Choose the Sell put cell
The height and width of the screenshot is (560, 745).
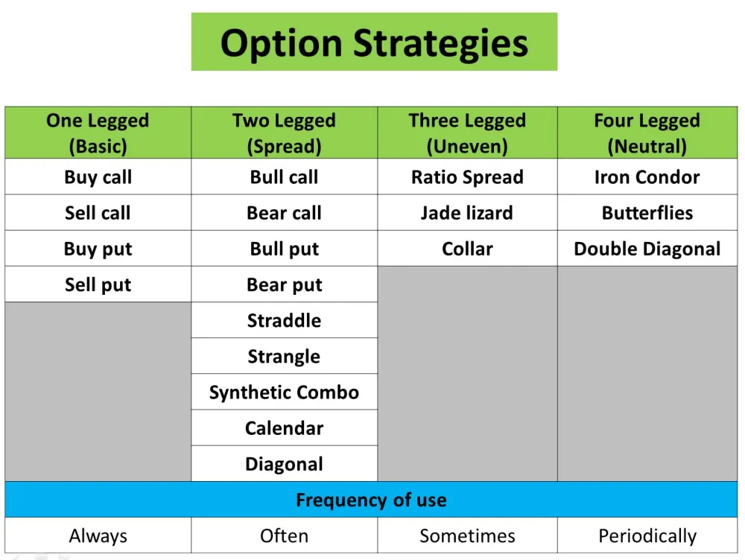click(x=98, y=284)
